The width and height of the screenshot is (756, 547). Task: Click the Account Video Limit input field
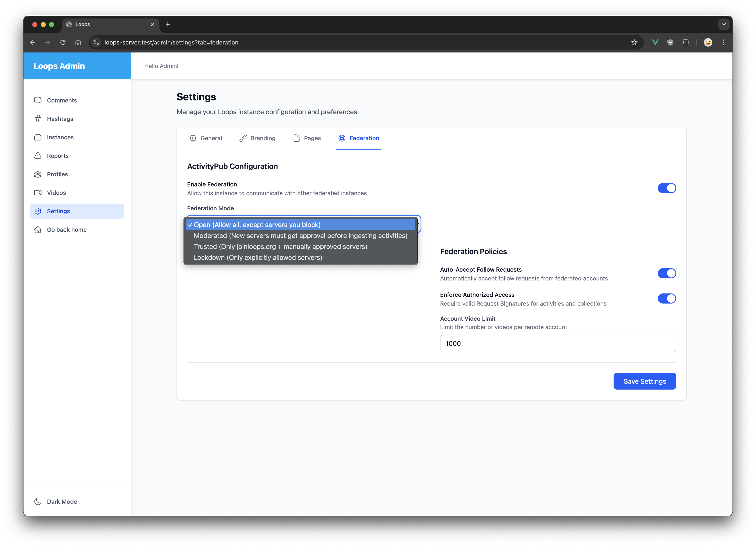(558, 344)
